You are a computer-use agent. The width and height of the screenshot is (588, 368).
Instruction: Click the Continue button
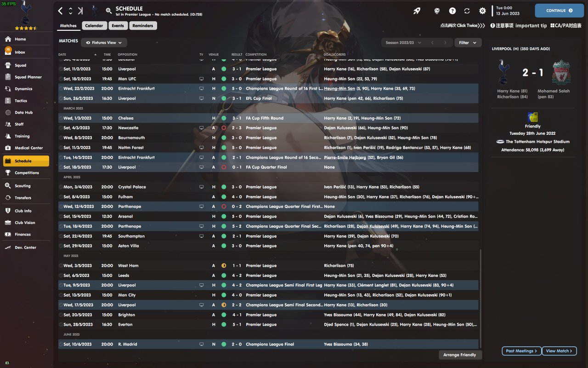pyautogui.click(x=559, y=11)
